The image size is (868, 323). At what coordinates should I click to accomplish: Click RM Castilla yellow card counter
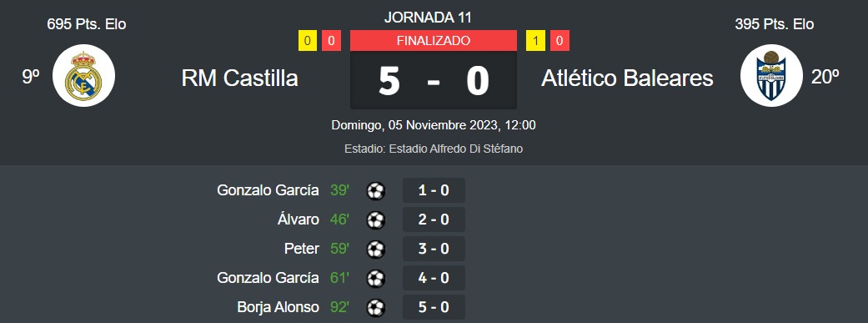(308, 40)
